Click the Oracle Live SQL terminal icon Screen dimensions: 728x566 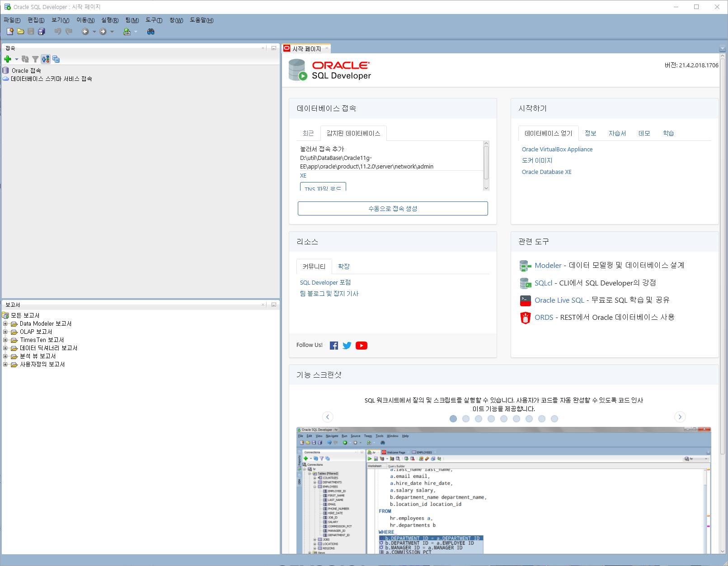[x=525, y=300]
